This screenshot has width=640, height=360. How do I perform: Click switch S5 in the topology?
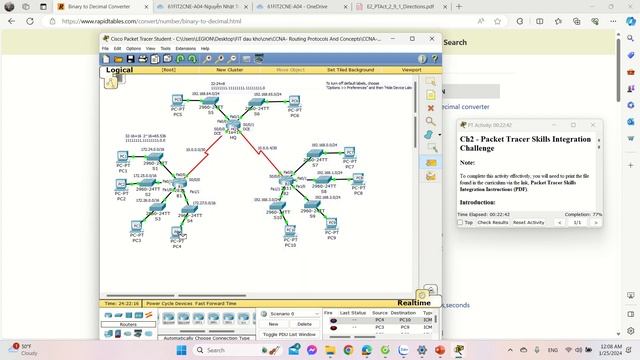[x=211, y=101]
